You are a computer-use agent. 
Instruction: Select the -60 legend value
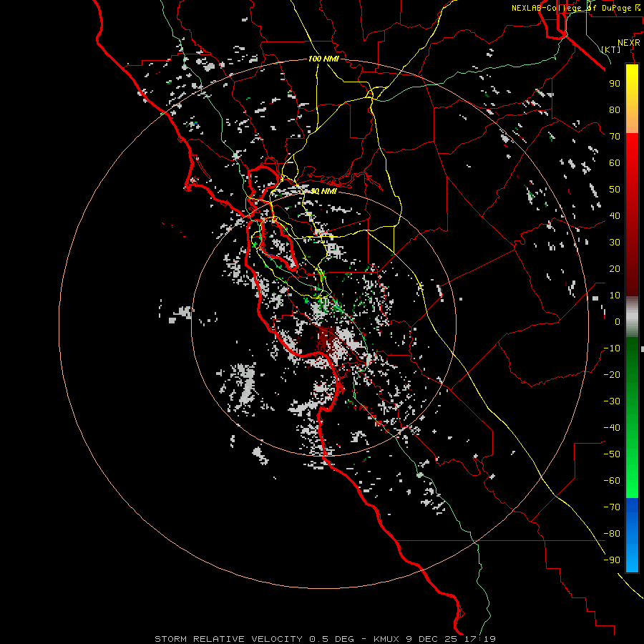click(612, 481)
